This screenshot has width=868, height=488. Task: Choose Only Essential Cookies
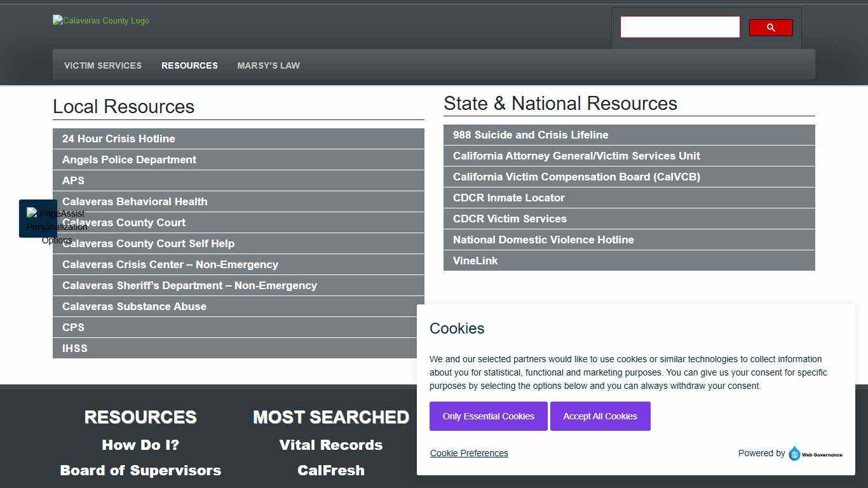(x=488, y=416)
